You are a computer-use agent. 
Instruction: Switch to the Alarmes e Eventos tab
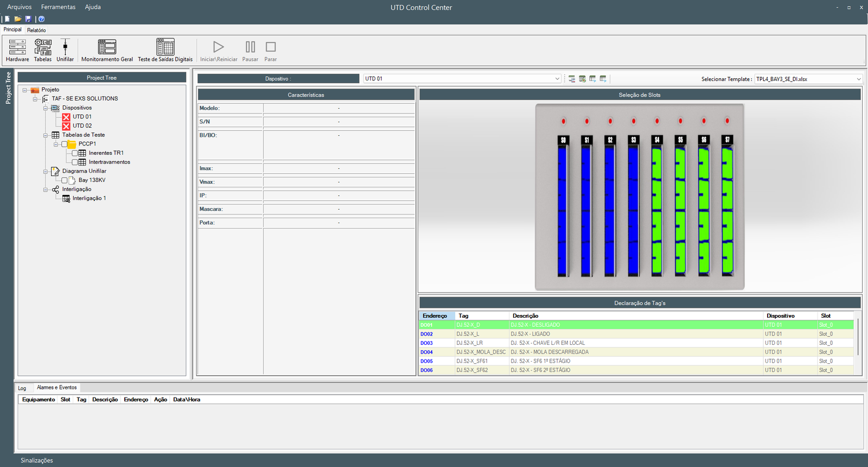pos(57,388)
